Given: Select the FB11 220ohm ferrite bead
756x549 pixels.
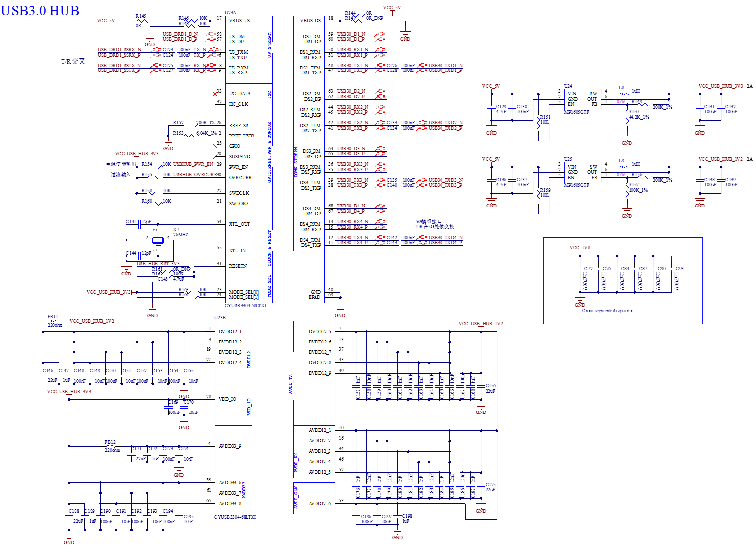Looking at the screenshot, I should tap(54, 321).
